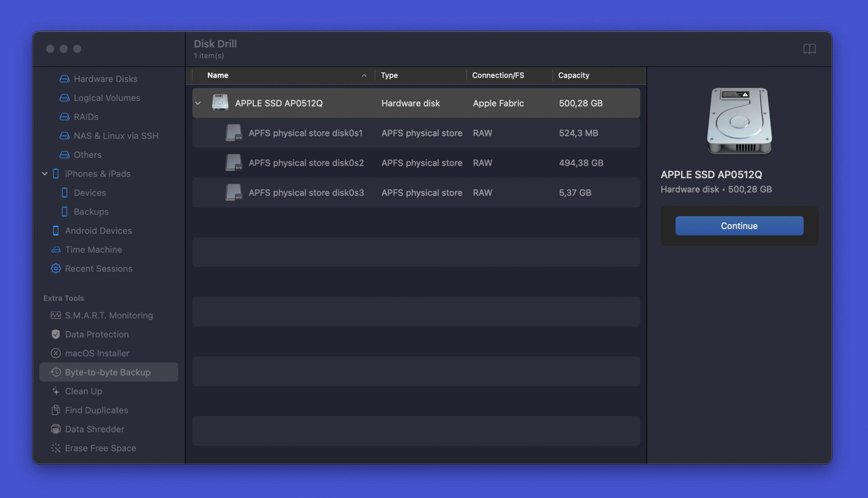Select Clean Up label in sidebar

click(x=83, y=391)
